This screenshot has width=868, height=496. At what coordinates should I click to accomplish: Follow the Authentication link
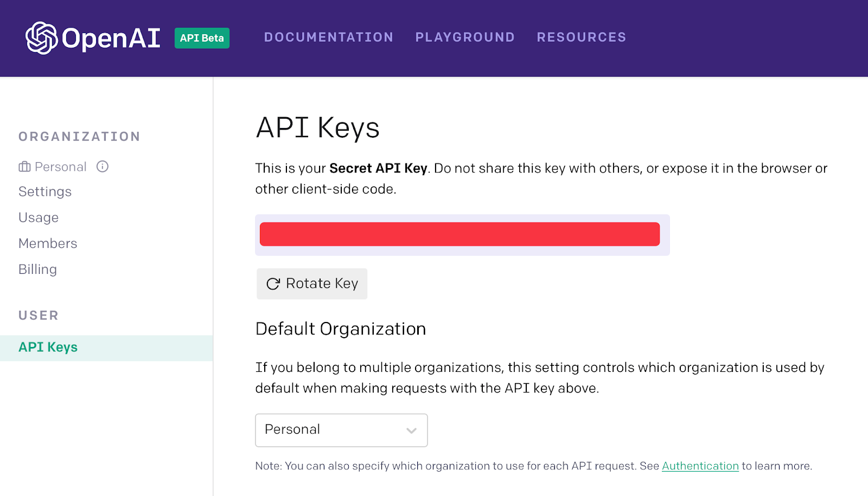point(700,466)
